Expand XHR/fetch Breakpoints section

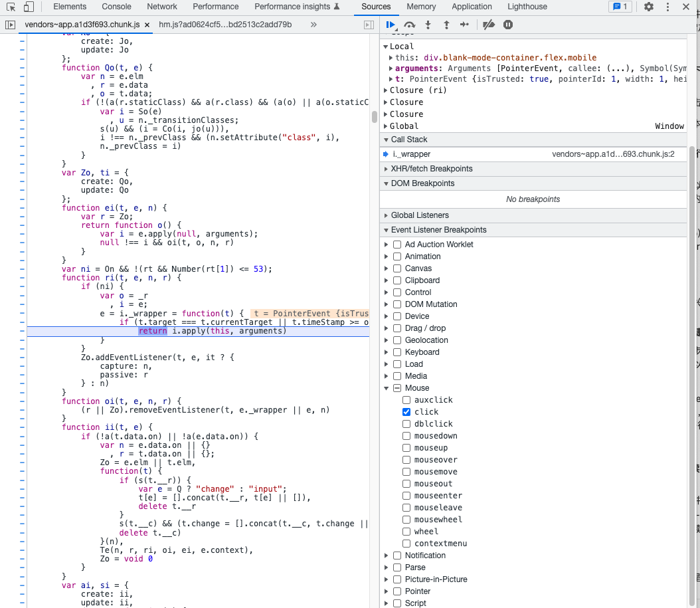click(x=386, y=169)
